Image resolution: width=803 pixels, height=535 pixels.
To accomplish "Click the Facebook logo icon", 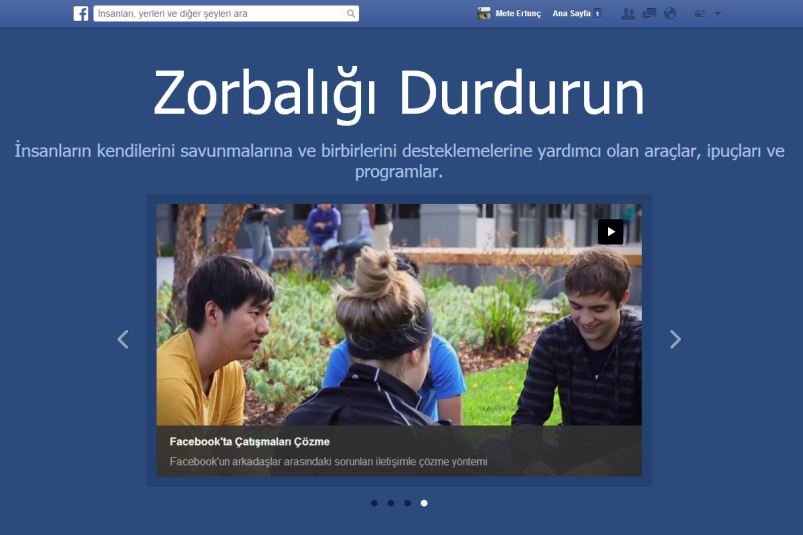I will click(x=80, y=13).
